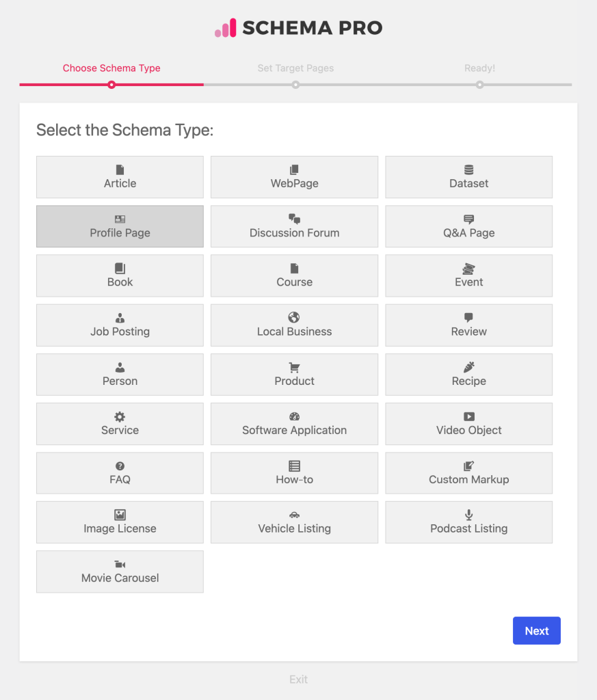Click the Choose Schema Type progress dot
The image size is (597, 700).
point(111,85)
